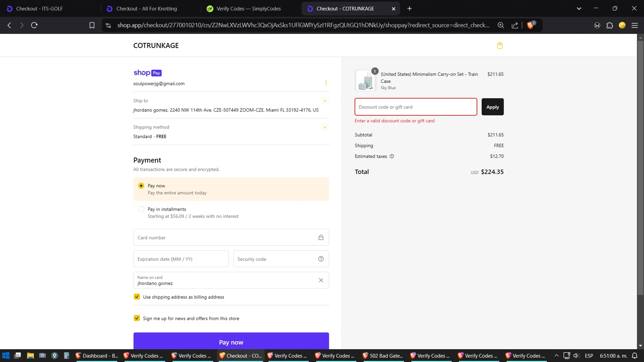
Task: Click the network display tray icon
Action: click(566, 356)
